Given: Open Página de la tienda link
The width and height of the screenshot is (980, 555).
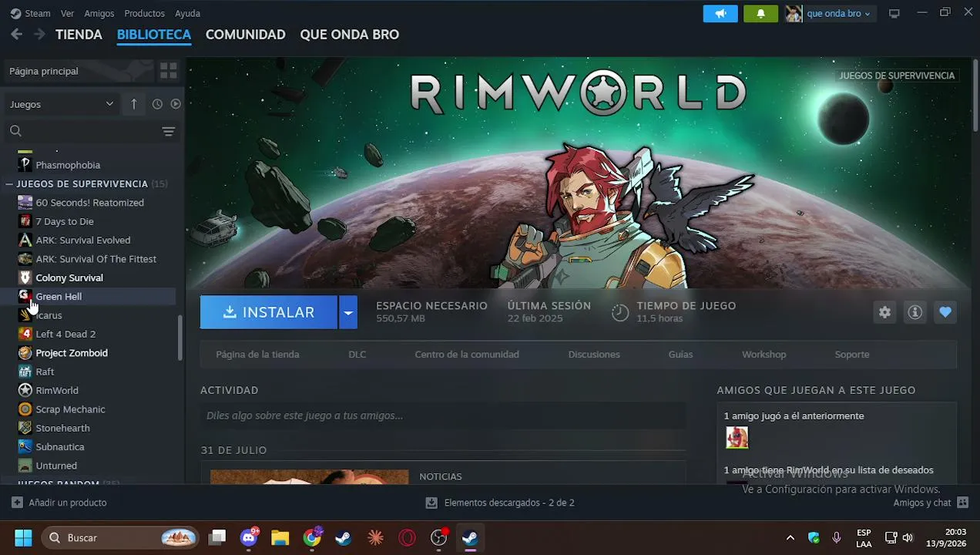Looking at the screenshot, I should pyautogui.click(x=257, y=355).
